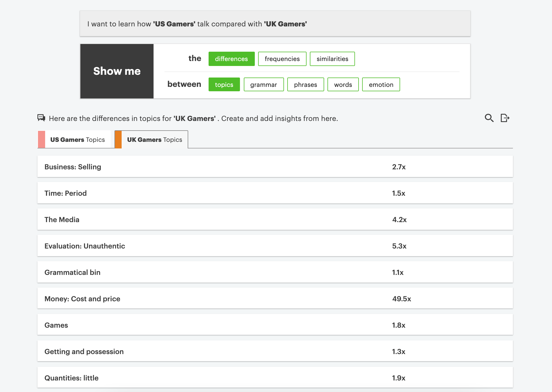This screenshot has width=552, height=392.
Task: Choose the grammar filter
Action: [x=264, y=84]
